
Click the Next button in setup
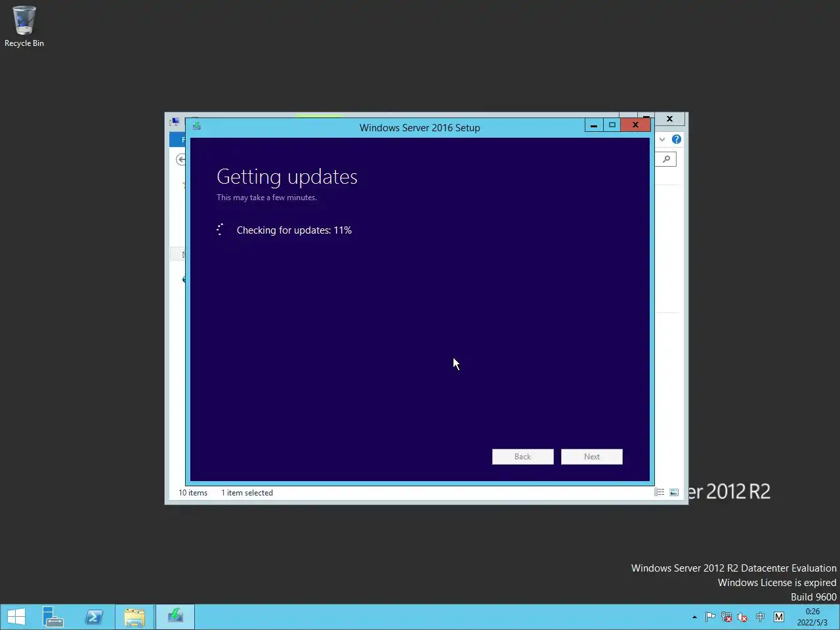pos(592,457)
